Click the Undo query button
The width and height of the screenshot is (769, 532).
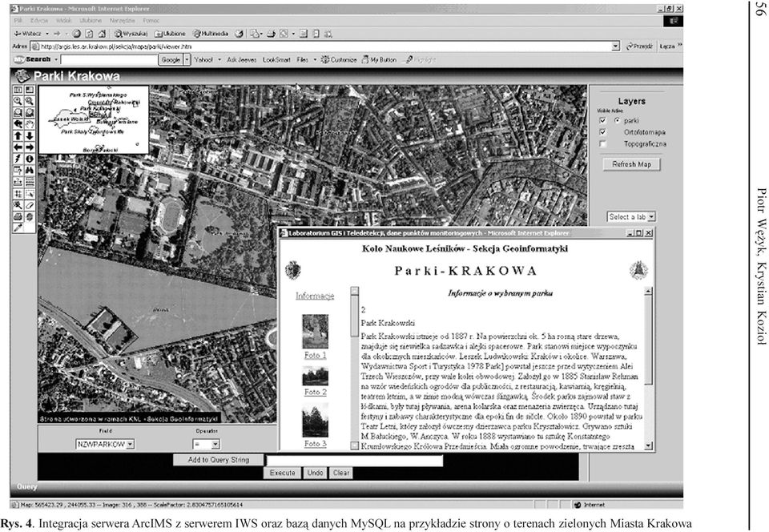315,473
